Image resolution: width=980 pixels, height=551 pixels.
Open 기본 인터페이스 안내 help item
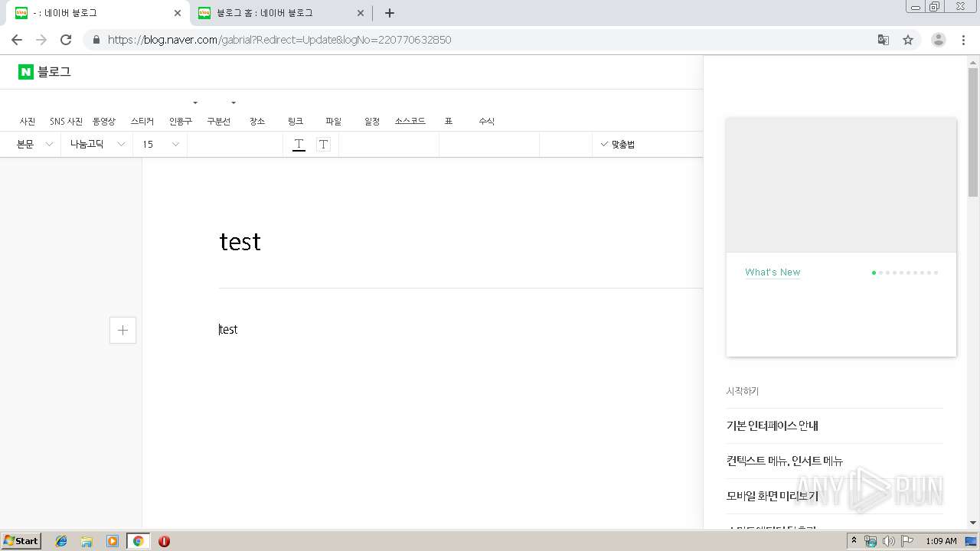pos(773,425)
